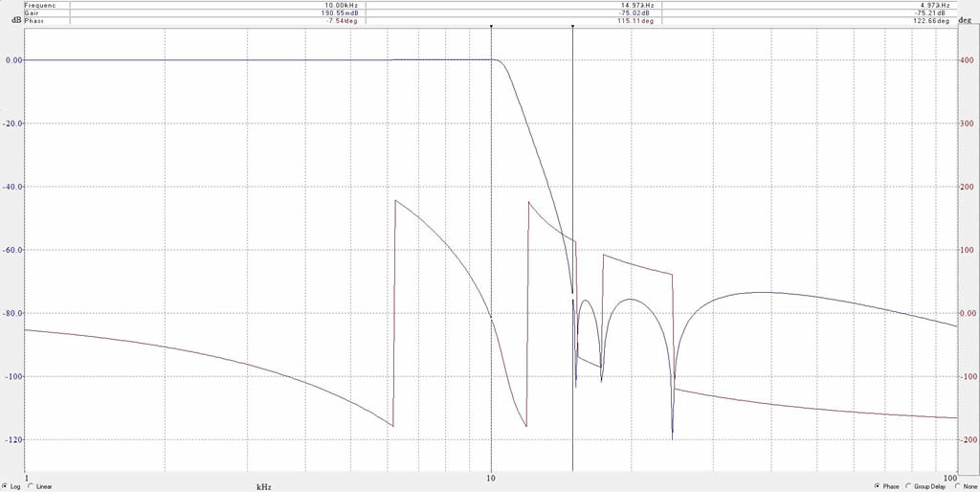Screen dimensions: 980x492
Task: Select the Log frequency scale radio button
Action: (5, 485)
